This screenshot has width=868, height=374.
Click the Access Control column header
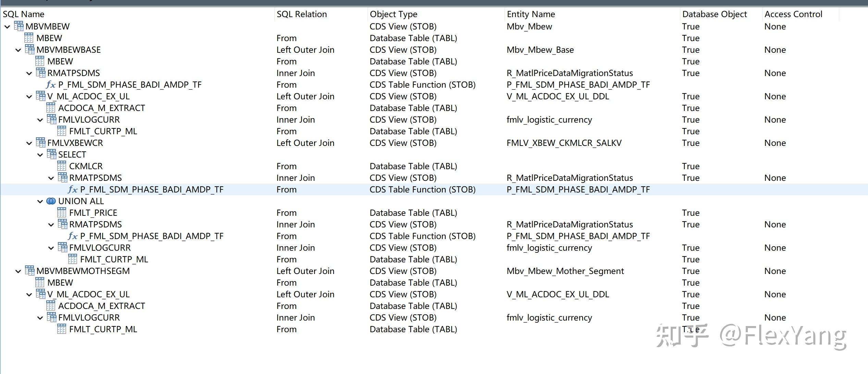point(793,14)
